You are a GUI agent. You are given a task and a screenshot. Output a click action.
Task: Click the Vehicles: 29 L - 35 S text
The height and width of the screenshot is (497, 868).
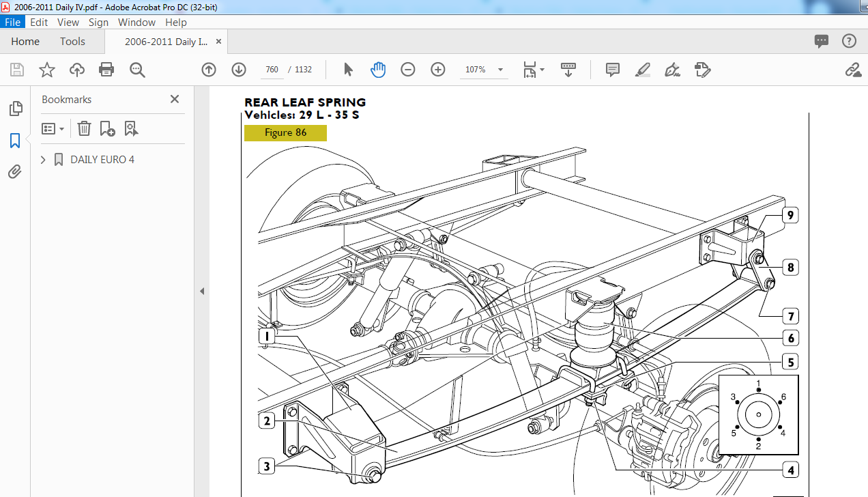click(x=302, y=115)
